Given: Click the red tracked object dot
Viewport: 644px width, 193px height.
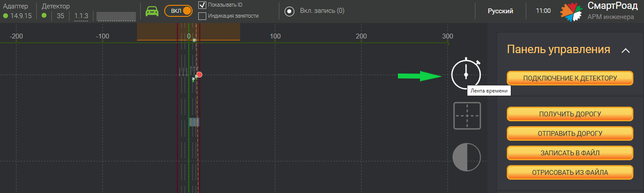Looking at the screenshot, I should 200,74.
